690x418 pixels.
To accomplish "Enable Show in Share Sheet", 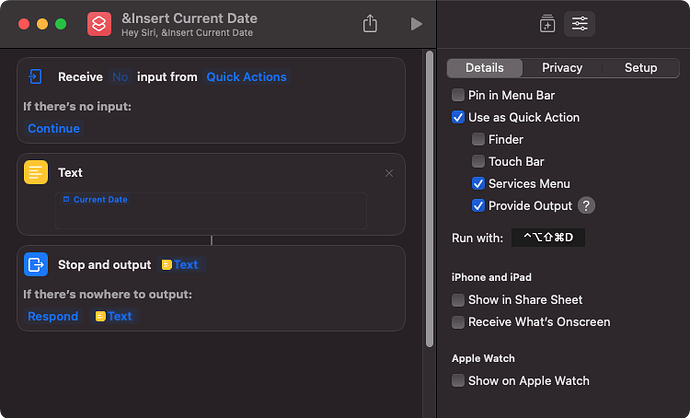I will [458, 300].
